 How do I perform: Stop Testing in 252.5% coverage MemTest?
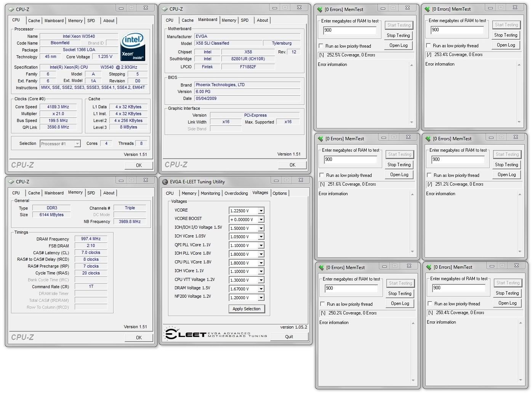[398, 35]
